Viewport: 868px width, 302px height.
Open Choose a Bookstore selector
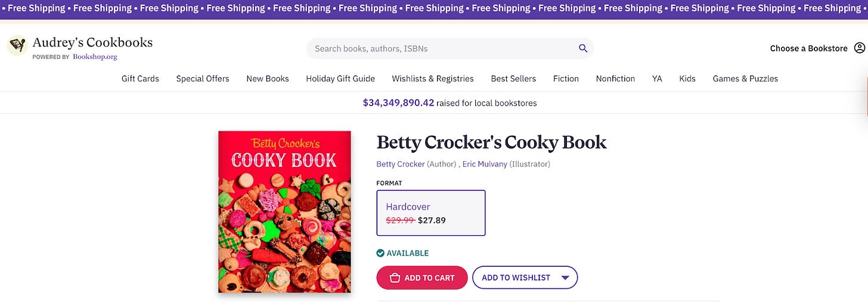[808, 48]
